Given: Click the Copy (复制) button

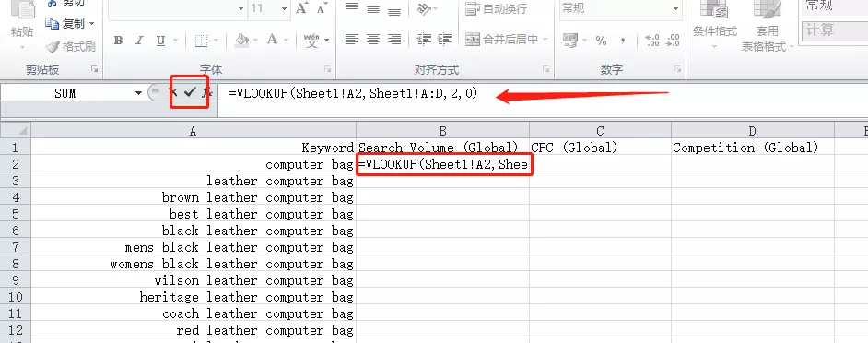Looking at the screenshot, I should (65, 23).
